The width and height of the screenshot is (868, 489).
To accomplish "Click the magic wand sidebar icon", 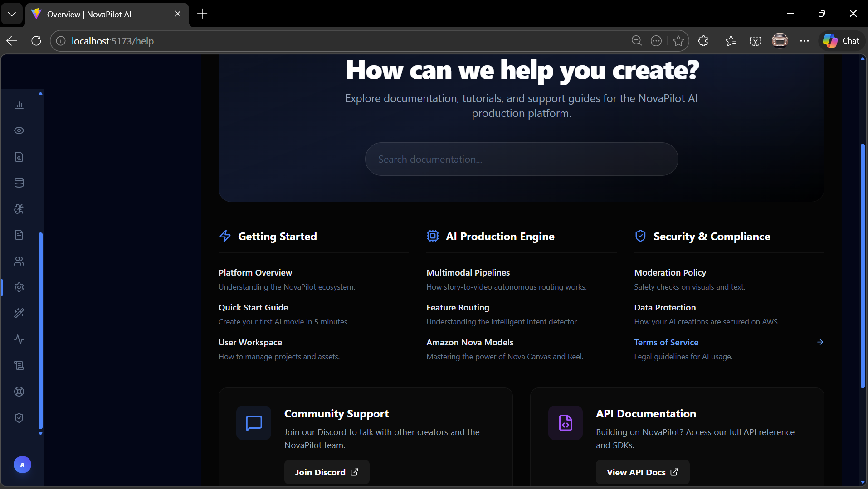I will [x=19, y=313].
